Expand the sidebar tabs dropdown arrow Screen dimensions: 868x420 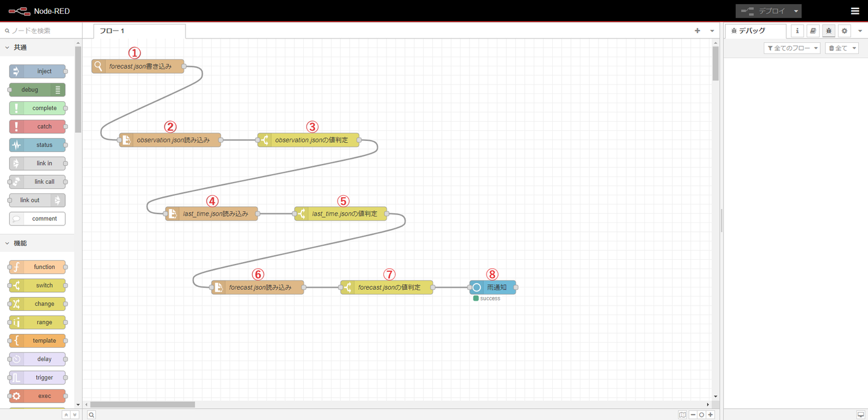(860, 31)
